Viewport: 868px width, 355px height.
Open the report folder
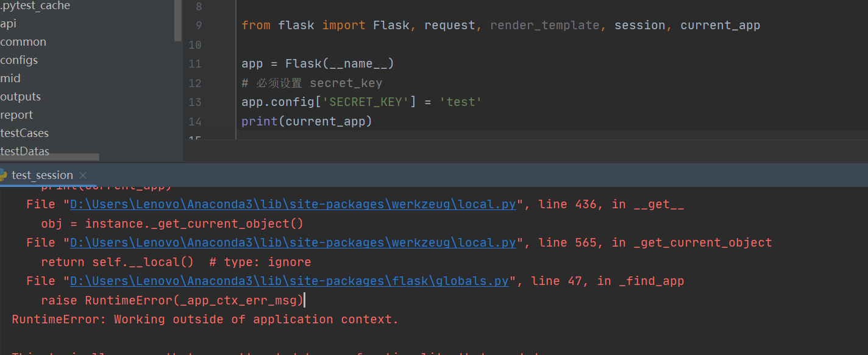(x=17, y=115)
